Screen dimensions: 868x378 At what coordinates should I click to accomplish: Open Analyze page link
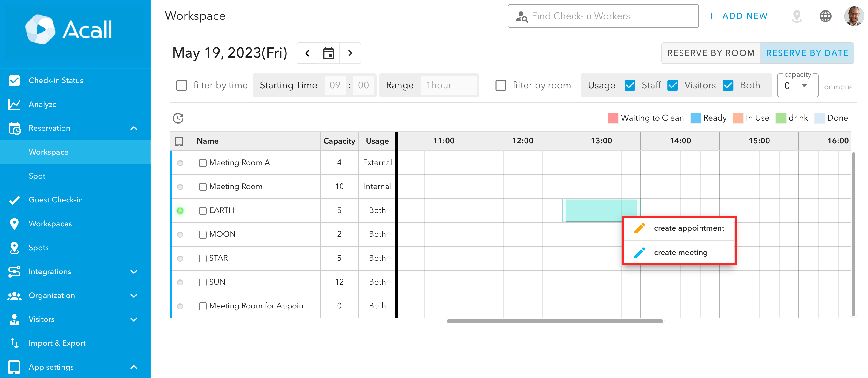point(42,105)
